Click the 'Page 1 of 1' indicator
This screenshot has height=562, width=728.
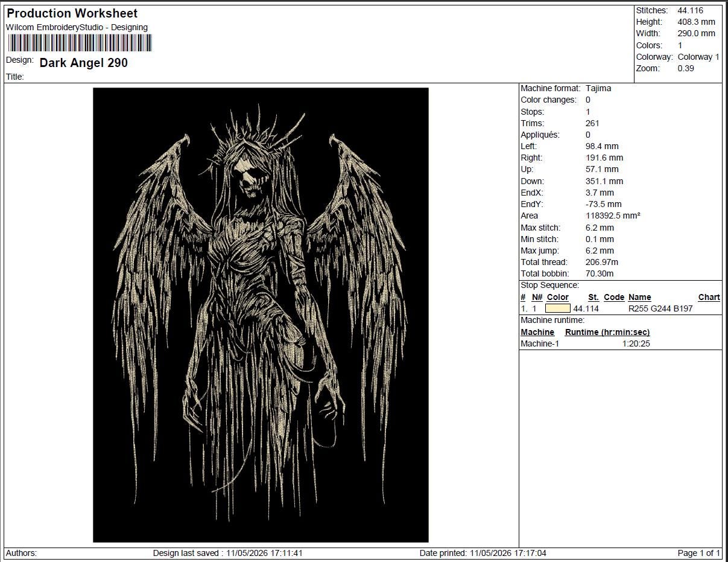click(x=699, y=553)
